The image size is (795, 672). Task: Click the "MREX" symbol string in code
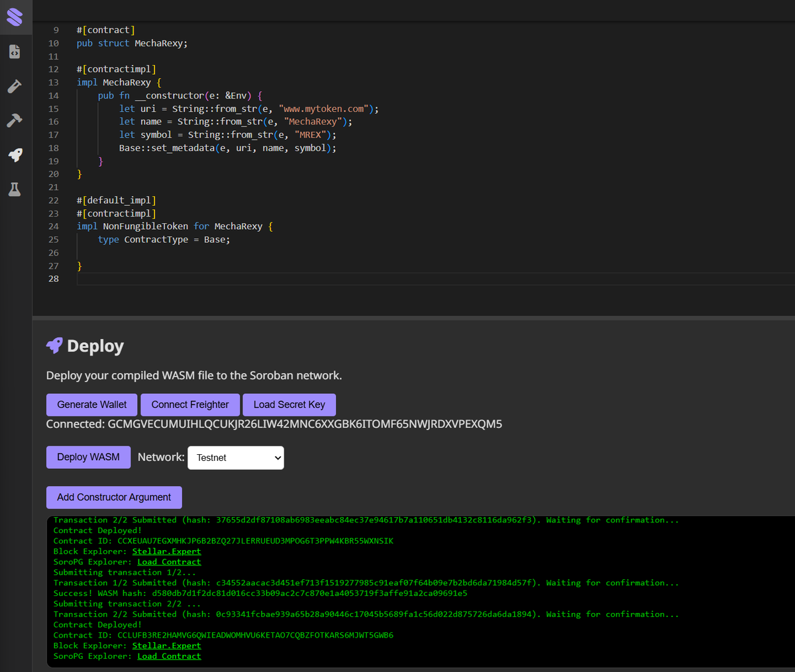pyautogui.click(x=310, y=134)
